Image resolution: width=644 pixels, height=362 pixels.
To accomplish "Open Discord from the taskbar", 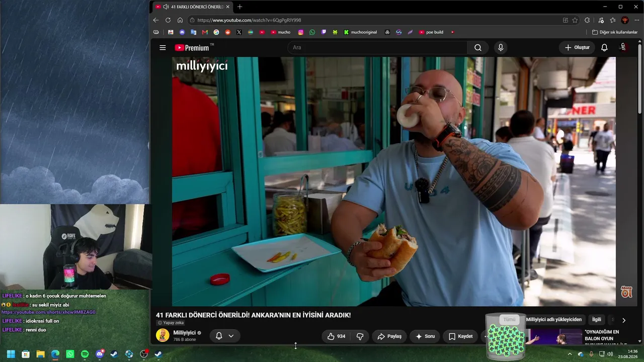I will click(x=100, y=354).
